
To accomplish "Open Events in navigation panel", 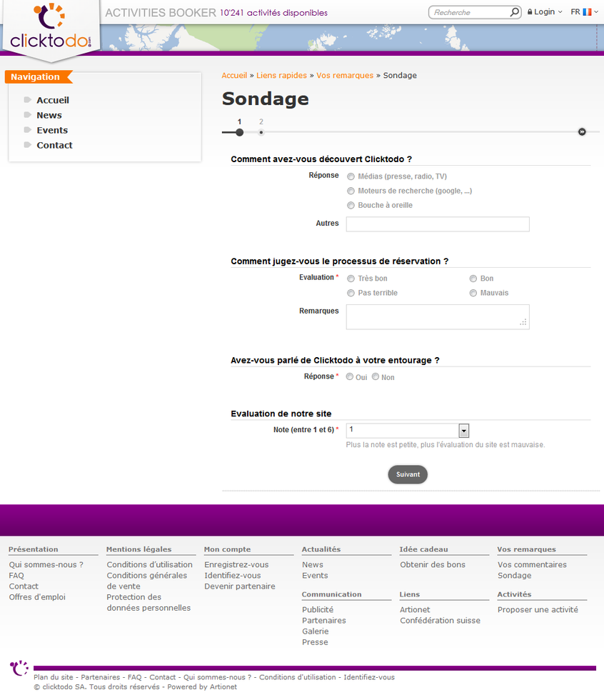I will coord(52,130).
